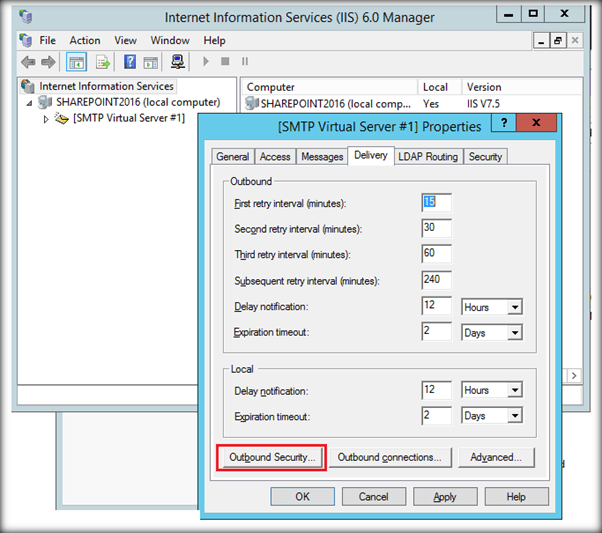Click Local expiration timeout value field

coord(437,415)
